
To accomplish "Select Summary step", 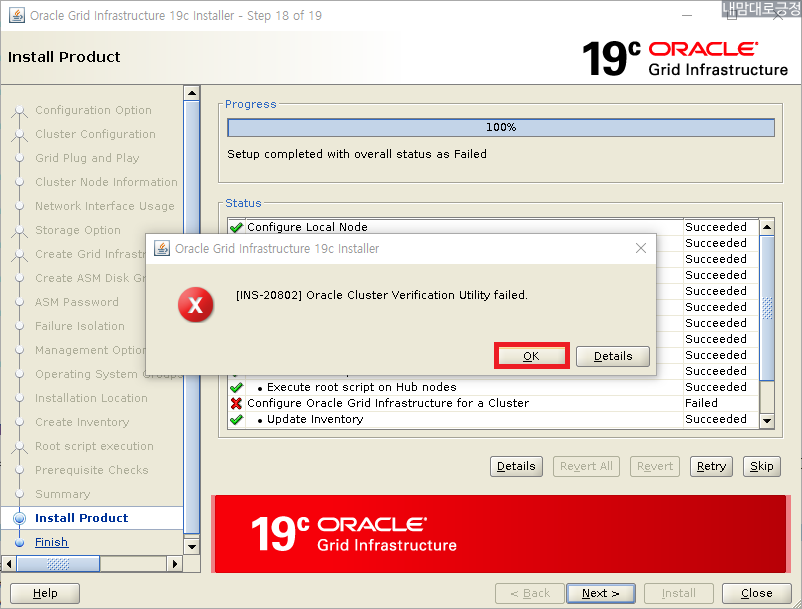I will coord(62,494).
